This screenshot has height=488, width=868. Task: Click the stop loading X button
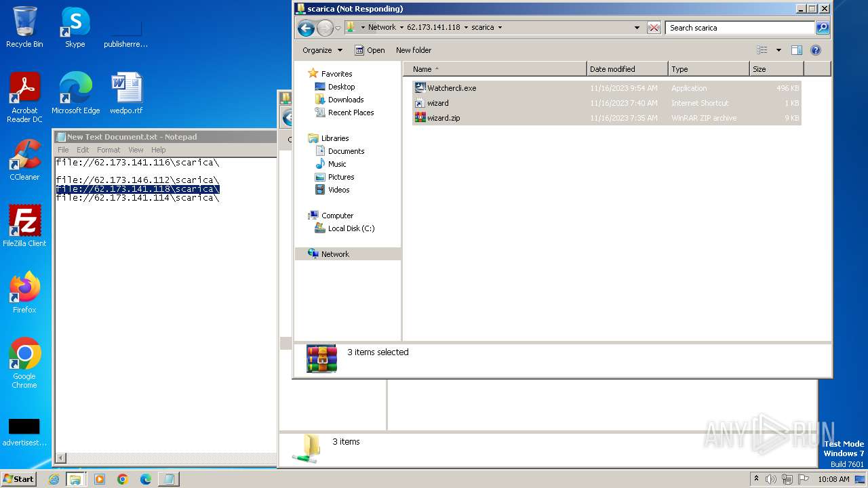(654, 28)
